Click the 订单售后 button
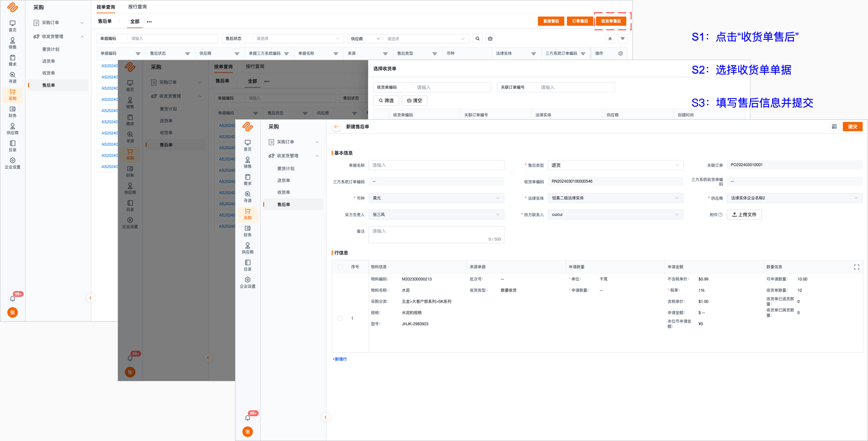 tap(580, 21)
